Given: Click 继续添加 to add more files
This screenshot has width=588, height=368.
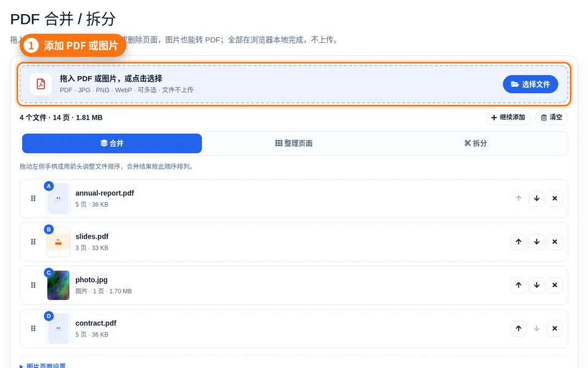Looking at the screenshot, I should pos(508,118).
